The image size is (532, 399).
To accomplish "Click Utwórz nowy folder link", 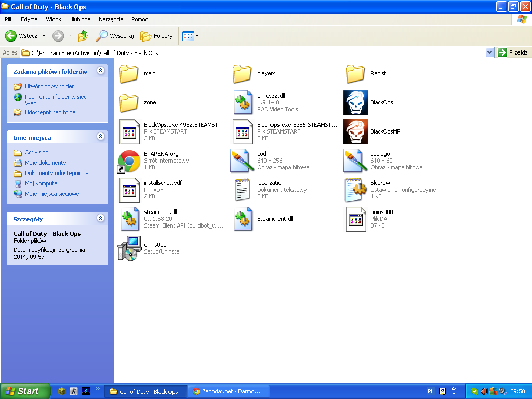I will 49,86.
